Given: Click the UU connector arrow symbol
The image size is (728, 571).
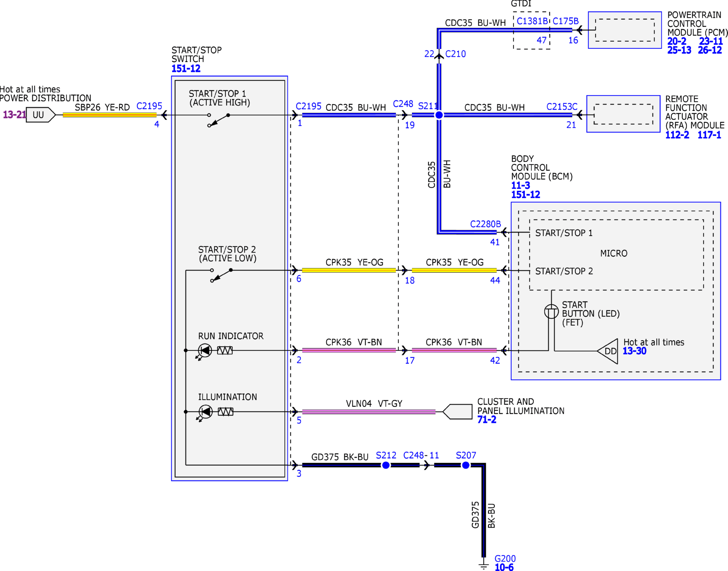Looking at the screenshot, I should pos(41,115).
